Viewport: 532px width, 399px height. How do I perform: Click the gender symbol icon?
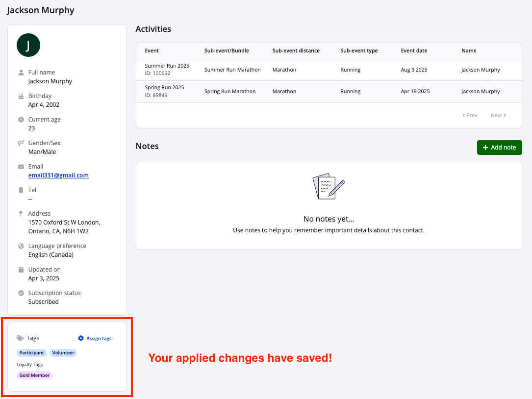click(21, 143)
